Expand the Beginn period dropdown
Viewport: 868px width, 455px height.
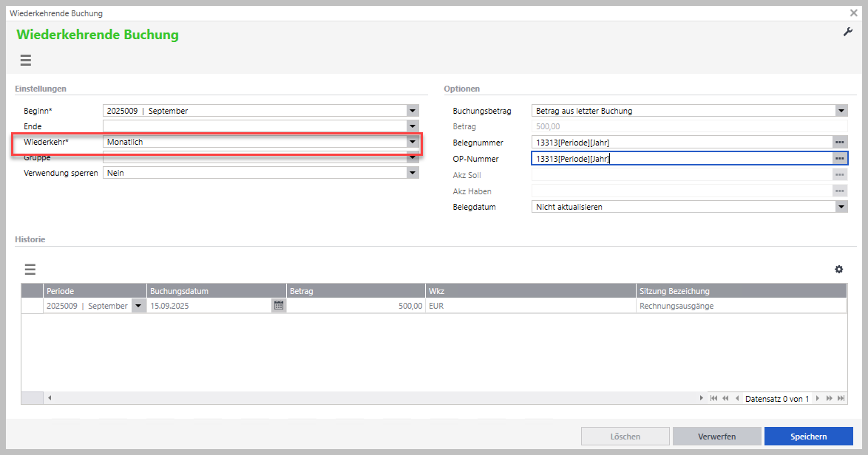click(x=413, y=111)
